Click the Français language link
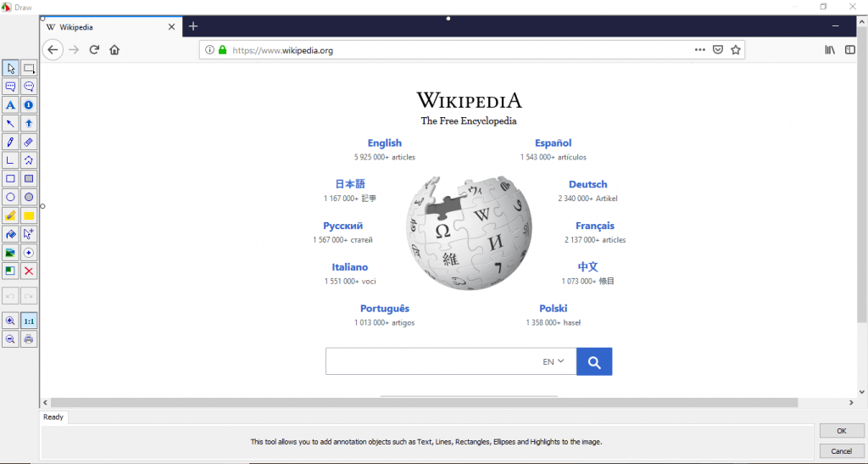 (595, 226)
